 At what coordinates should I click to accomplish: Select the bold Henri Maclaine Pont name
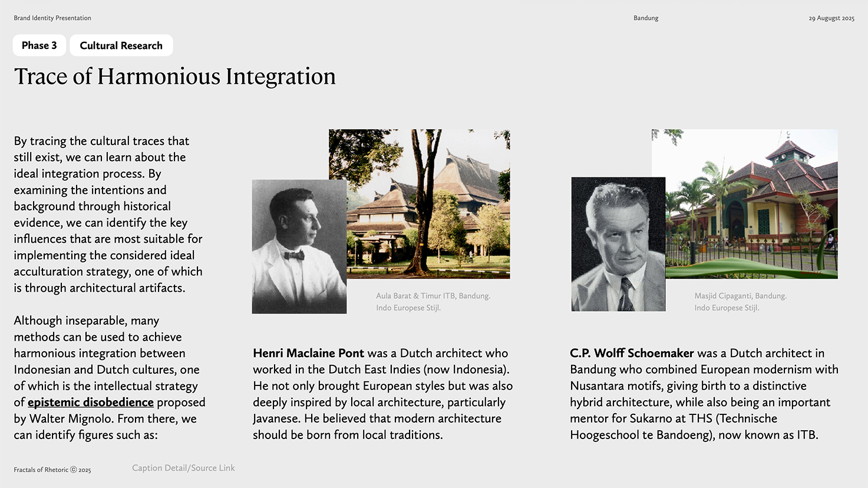coord(308,353)
